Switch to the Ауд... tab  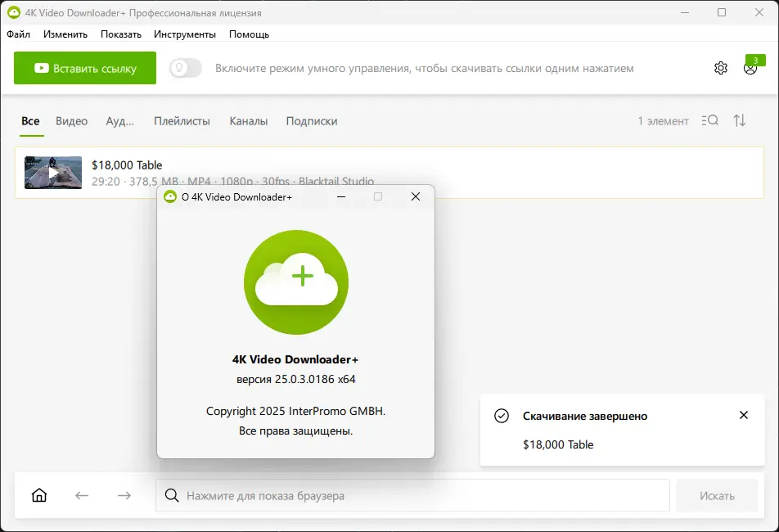click(x=119, y=120)
